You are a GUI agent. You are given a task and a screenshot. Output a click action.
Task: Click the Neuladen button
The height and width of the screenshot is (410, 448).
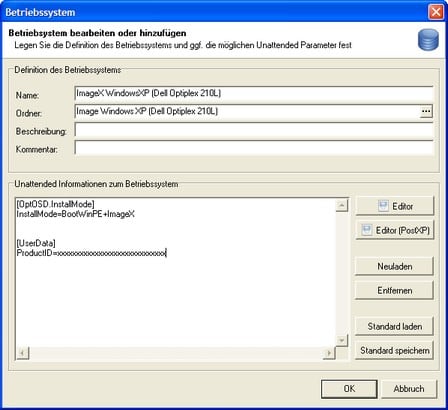coord(394,266)
